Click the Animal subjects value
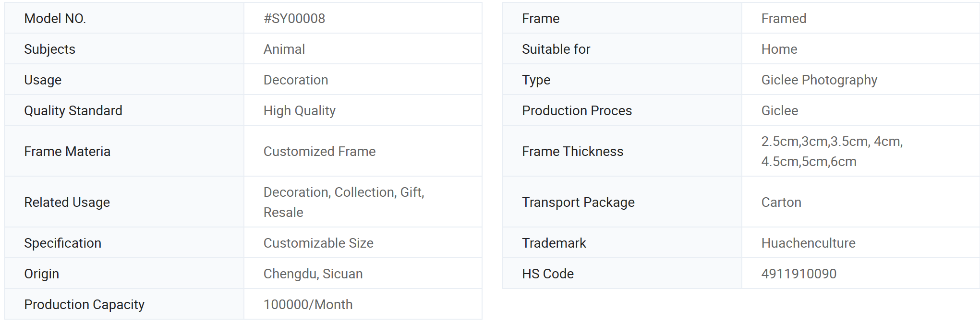 tap(284, 49)
